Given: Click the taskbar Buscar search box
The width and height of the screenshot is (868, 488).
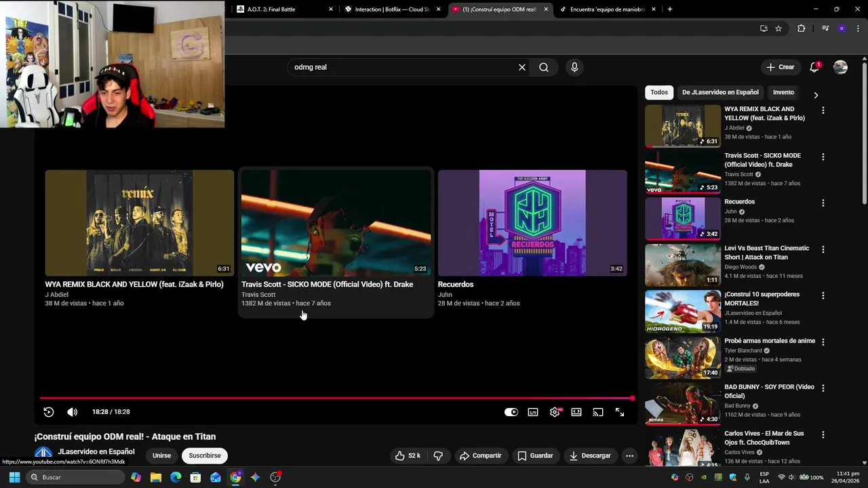Looking at the screenshot, I should [x=75, y=477].
